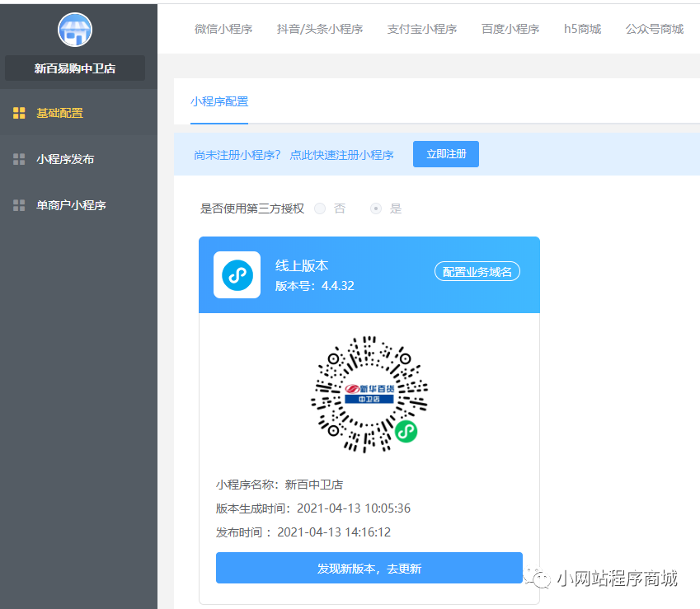Image resolution: width=700 pixels, height=609 pixels.
Task: Click the green mini program badge on QR code
Action: [x=406, y=432]
